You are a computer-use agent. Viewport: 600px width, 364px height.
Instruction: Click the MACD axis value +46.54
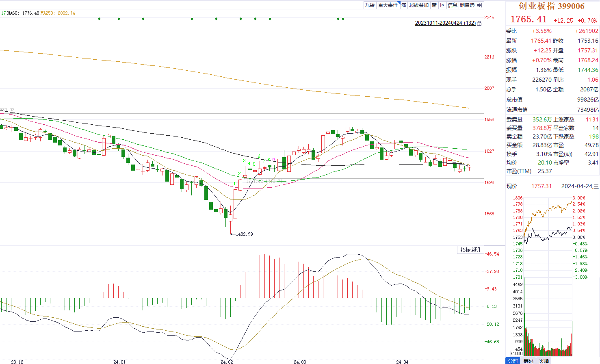[x=492, y=254]
